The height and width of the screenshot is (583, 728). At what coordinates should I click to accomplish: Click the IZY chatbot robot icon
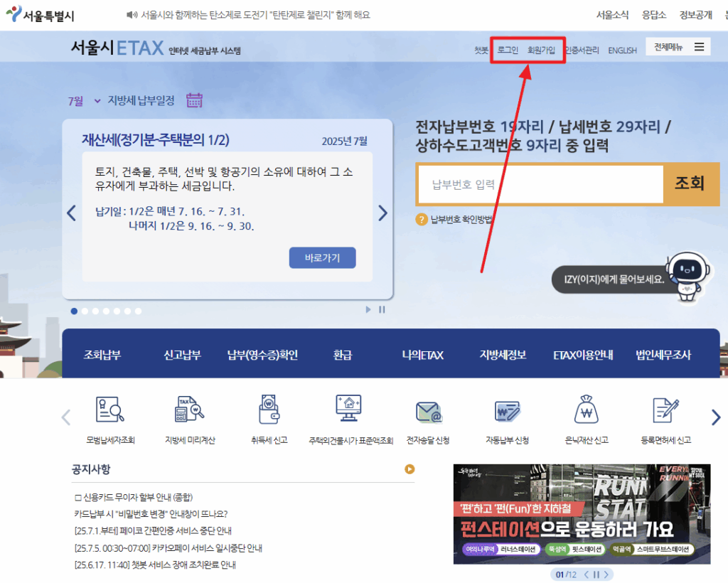(687, 277)
